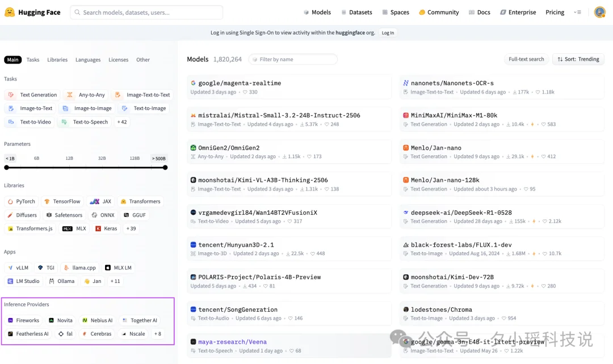Screen dimensions: 613x364
Task: Open the Community nav item
Action: [x=439, y=12]
